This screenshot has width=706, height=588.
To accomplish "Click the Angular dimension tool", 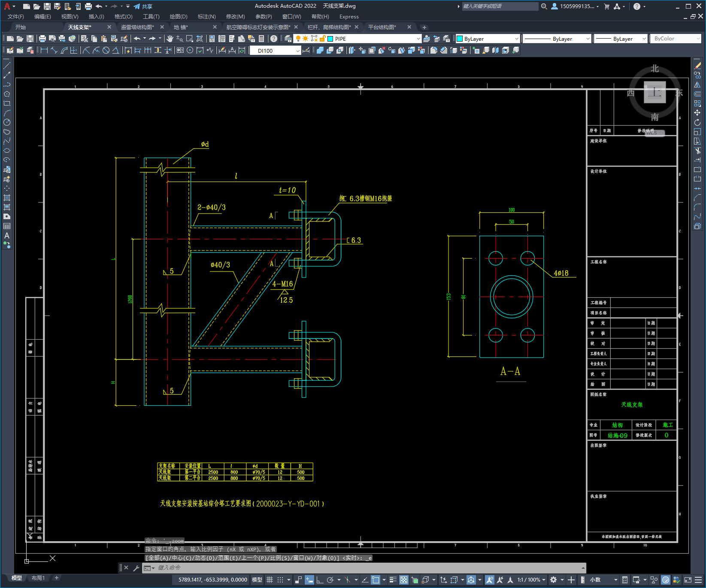I will 115,50.
